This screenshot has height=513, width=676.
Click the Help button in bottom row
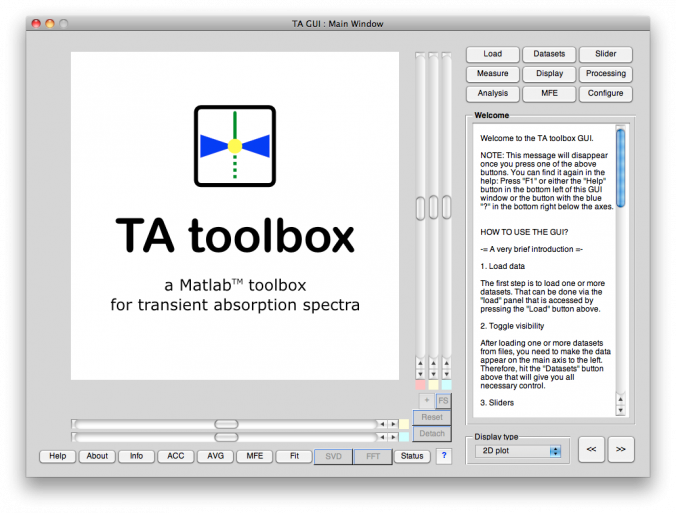(57, 456)
